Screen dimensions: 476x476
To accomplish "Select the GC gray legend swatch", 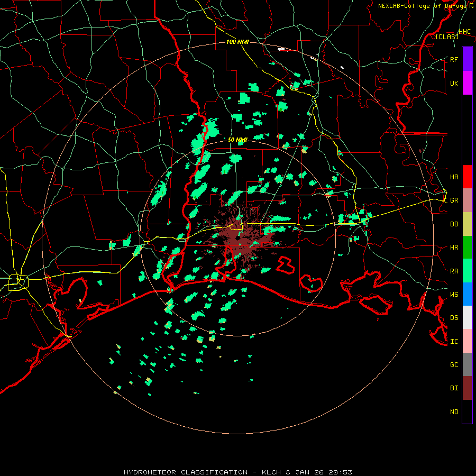I will 467,364.
